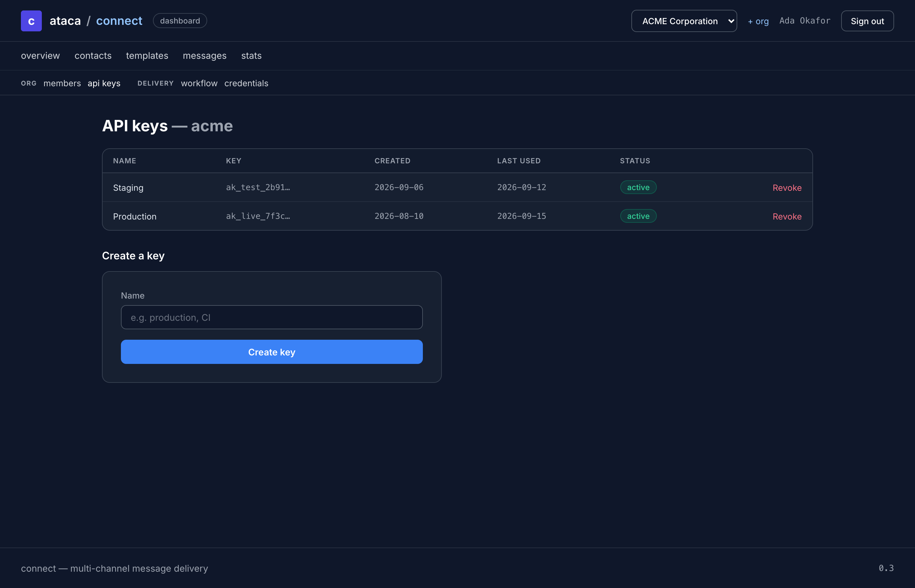Image resolution: width=915 pixels, height=588 pixels.
Task: Click the 'Create a key' section heading
Action: (133, 256)
